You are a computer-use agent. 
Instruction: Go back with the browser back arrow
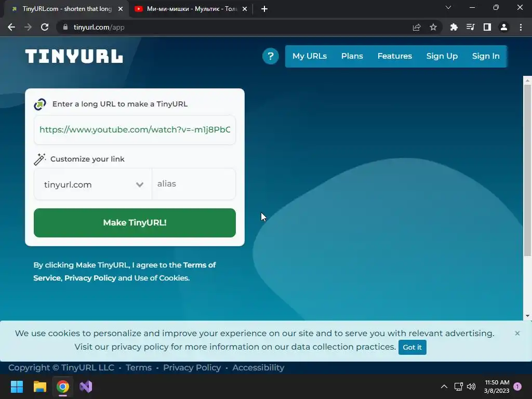click(11, 27)
